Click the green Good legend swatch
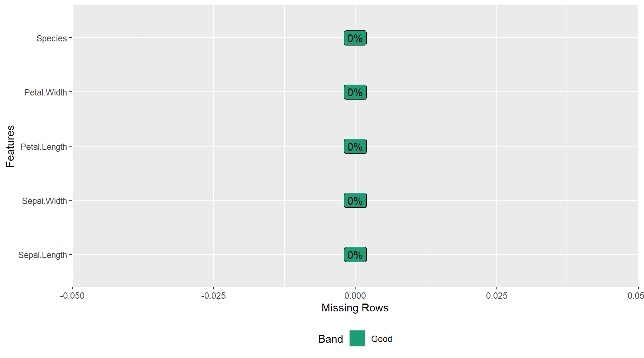The height and width of the screenshot is (358, 644). coord(357,338)
